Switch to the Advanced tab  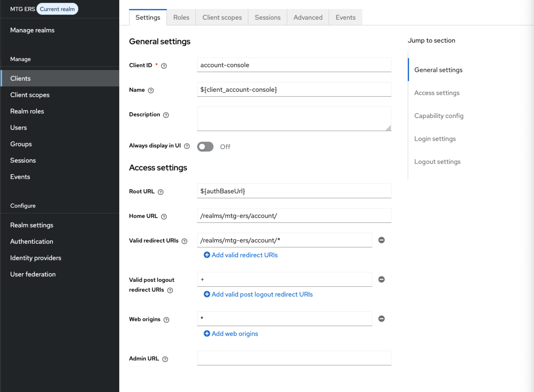308,17
